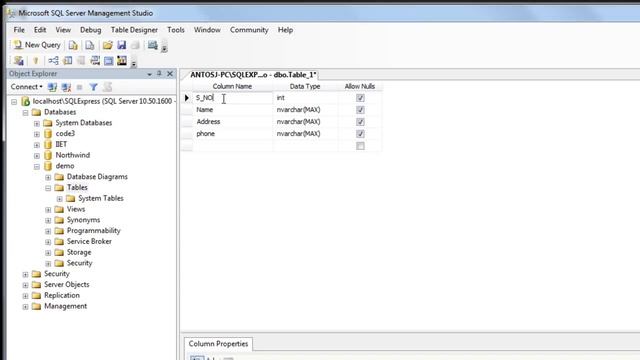Open the Tools menu
The width and height of the screenshot is (640, 360).
click(176, 30)
